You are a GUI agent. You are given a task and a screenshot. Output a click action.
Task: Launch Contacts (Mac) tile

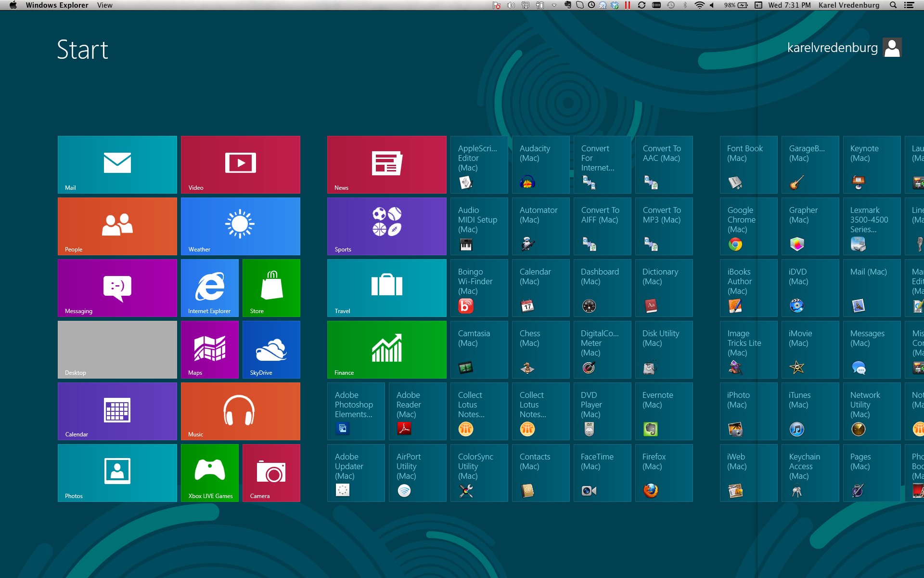tap(541, 473)
